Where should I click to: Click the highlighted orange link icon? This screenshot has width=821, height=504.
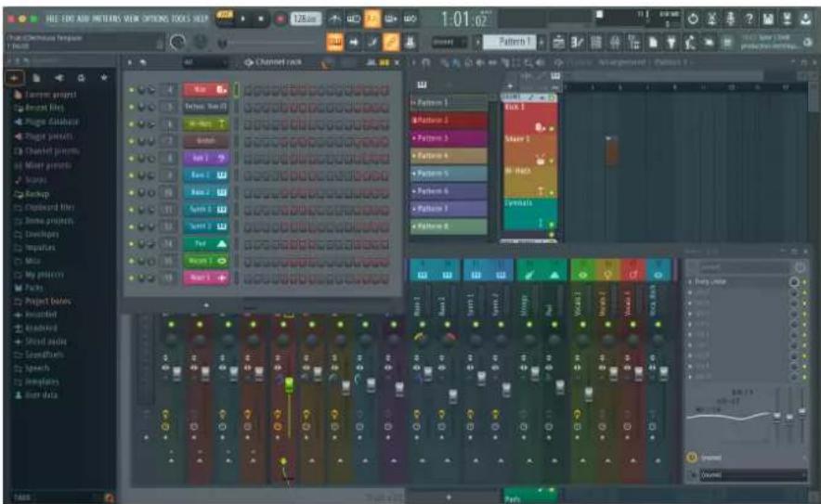pos(391,43)
